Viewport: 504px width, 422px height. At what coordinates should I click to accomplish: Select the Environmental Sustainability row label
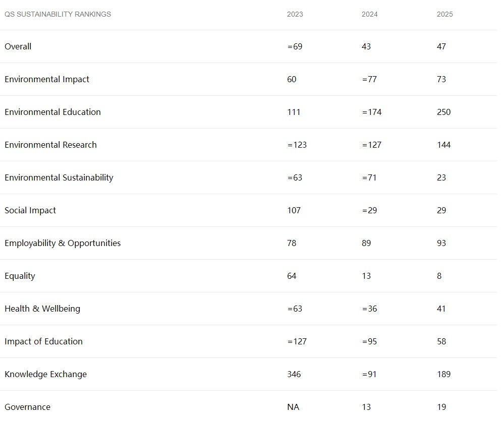(x=59, y=177)
